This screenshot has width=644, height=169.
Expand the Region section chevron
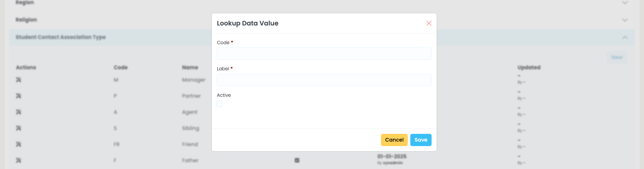click(x=625, y=3)
